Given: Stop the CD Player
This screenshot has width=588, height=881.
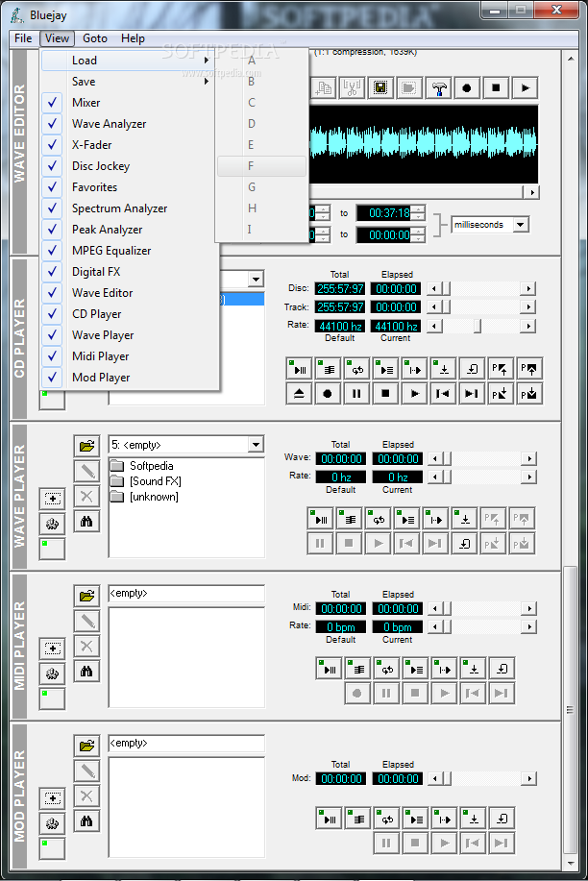Looking at the screenshot, I should 385,393.
